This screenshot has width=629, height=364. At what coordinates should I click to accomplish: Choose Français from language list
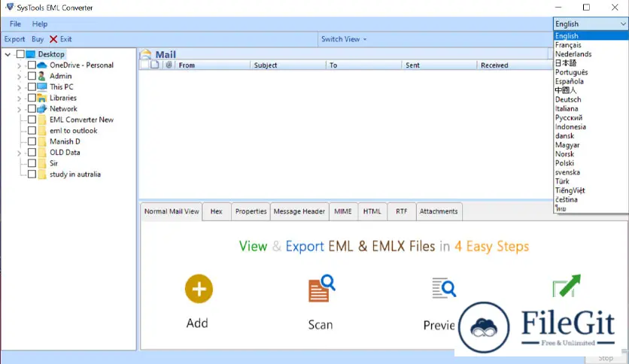coord(591,45)
